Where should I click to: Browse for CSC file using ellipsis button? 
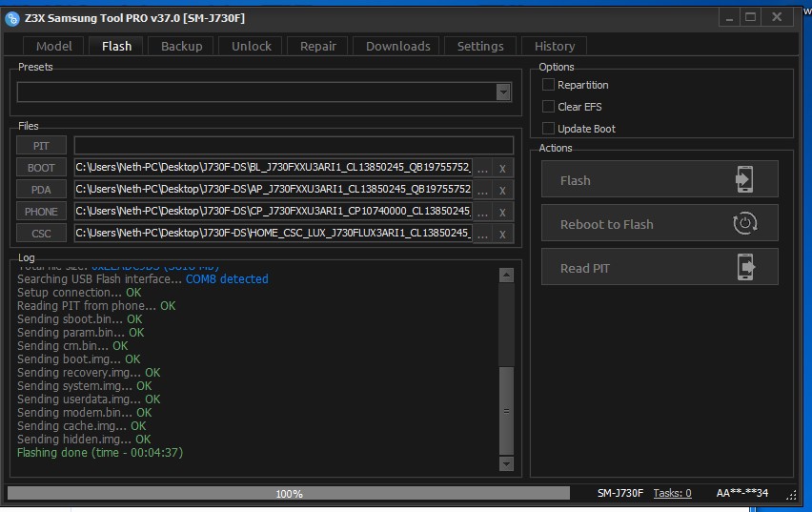click(x=482, y=235)
